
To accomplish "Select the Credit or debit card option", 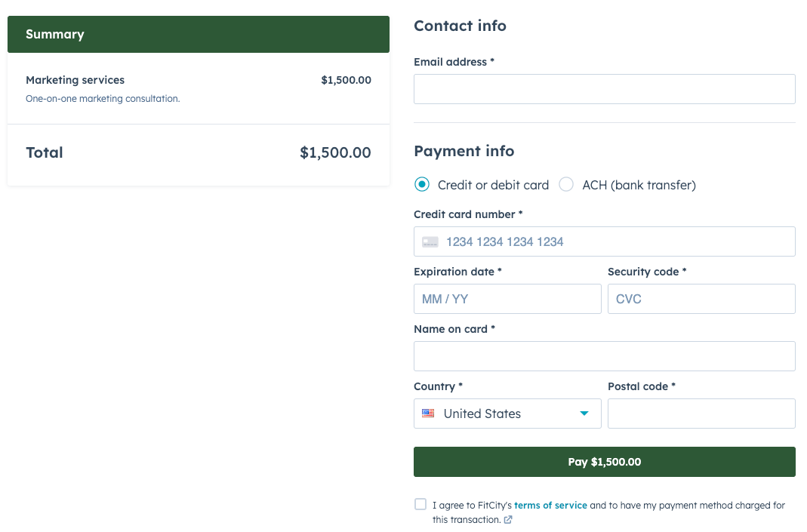I will (x=423, y=184).
